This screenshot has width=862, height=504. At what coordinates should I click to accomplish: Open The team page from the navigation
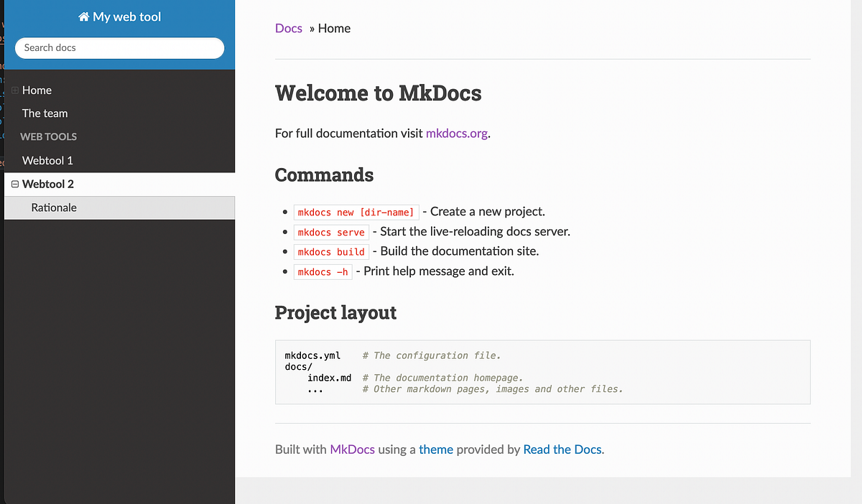[45, 113]
